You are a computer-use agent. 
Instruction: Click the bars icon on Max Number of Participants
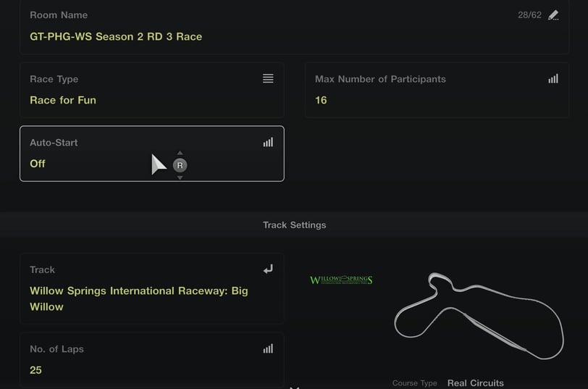tap(553, 78)
